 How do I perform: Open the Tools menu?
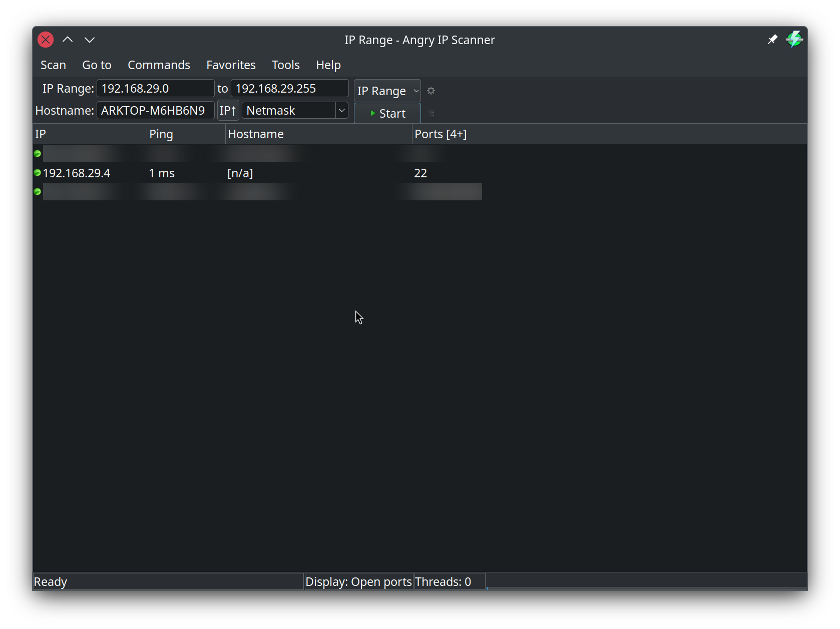click(x=285, y=65)
